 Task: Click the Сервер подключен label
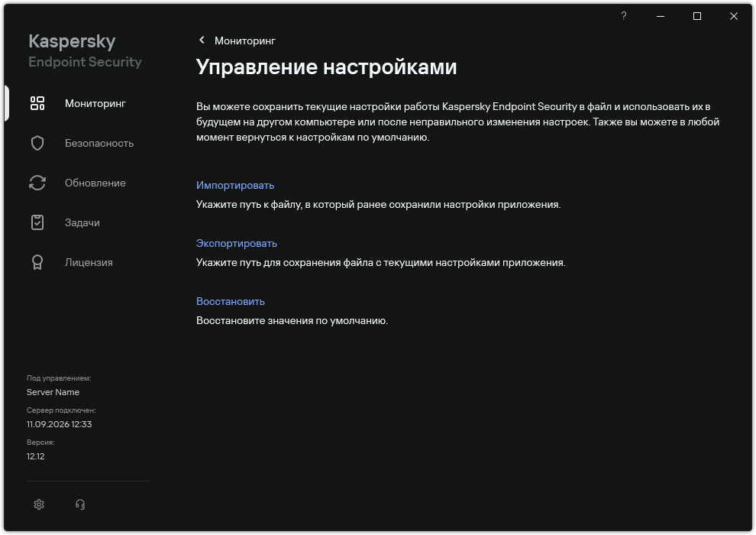(61, 410)
